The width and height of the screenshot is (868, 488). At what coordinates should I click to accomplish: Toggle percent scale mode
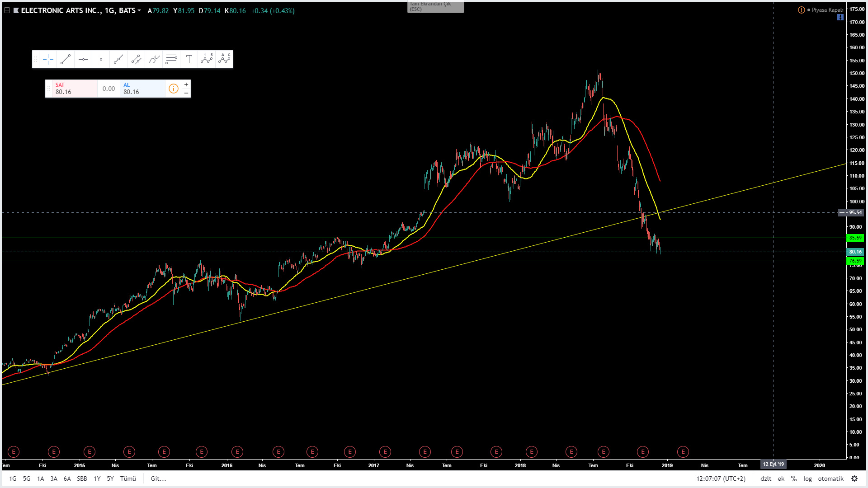coord(794,479)
